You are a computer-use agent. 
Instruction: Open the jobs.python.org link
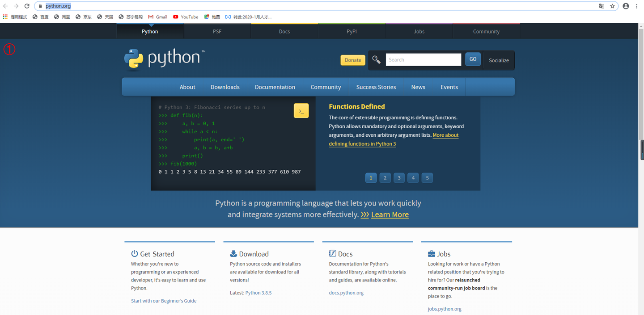(x=445, y=309)
